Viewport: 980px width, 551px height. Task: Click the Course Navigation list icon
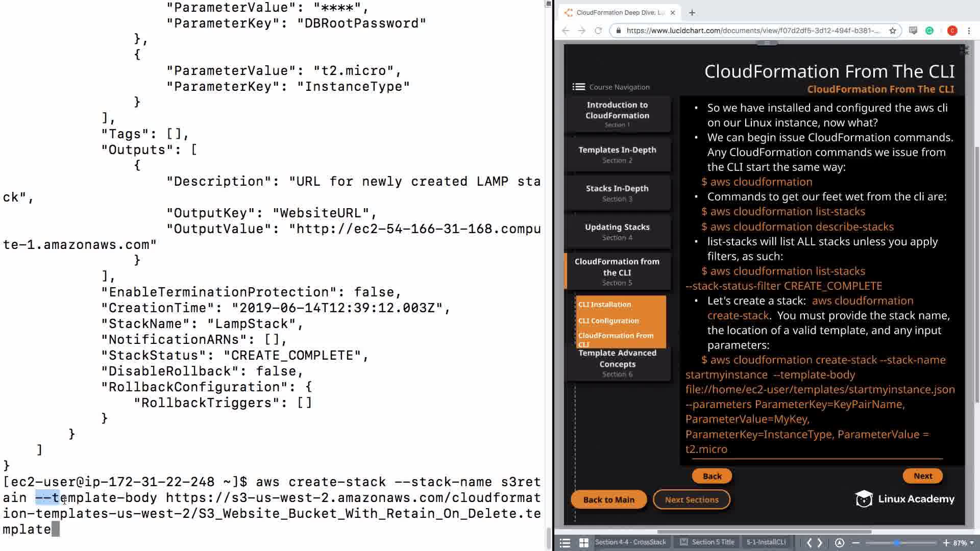click(x=578, y=87)
